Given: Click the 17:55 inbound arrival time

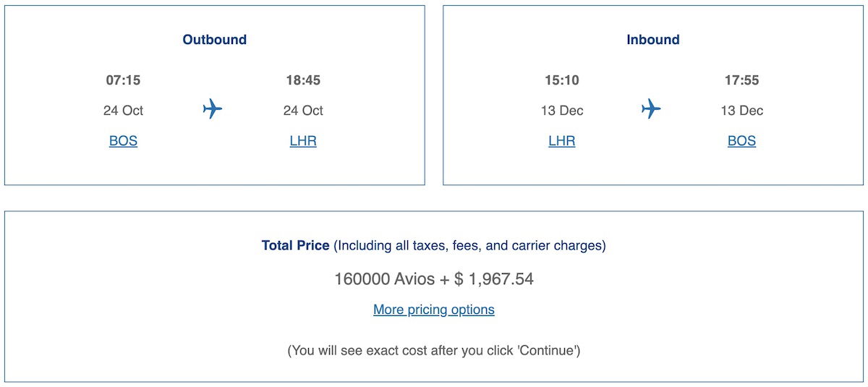Looking at the screenshot, I should click(741, 80).
